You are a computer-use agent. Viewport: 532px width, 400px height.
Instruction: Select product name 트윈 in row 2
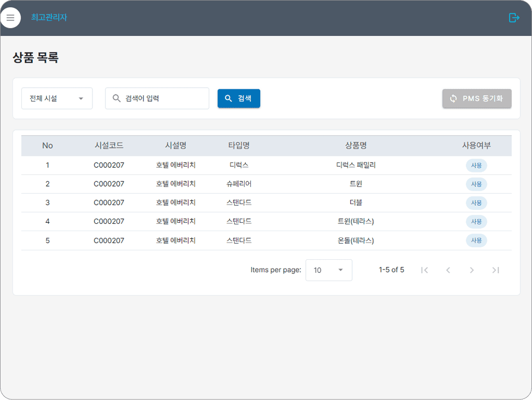[356, 184]
